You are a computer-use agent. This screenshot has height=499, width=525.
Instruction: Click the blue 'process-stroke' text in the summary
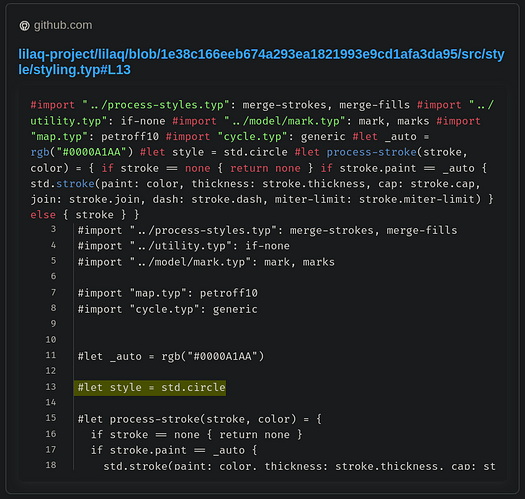(x=372, y=152)
